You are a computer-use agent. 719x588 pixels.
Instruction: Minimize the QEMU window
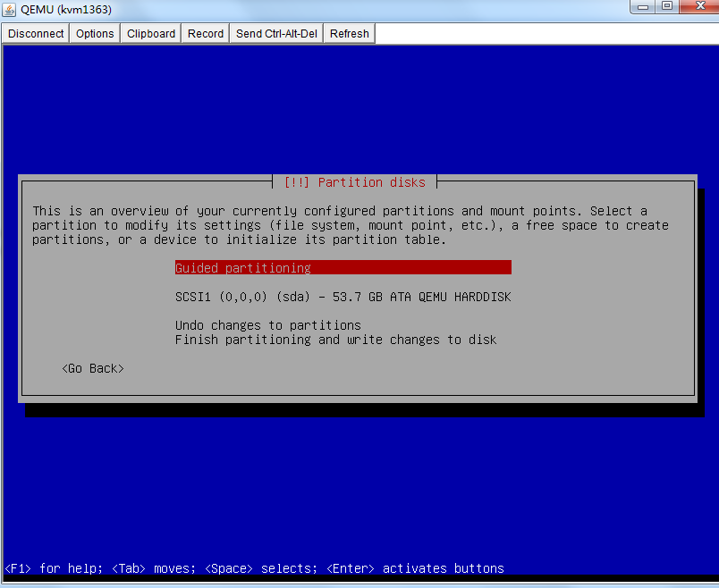(x=643, y=6)
